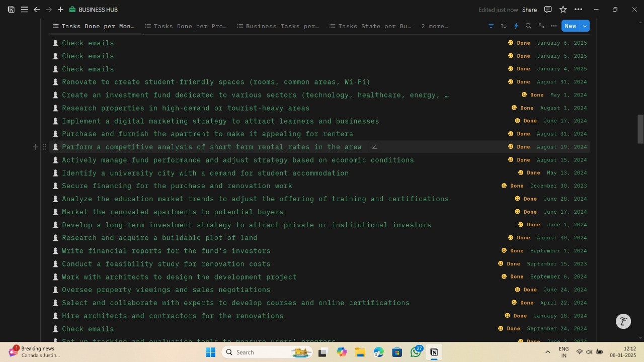Open the Notion sidebar hamburger menu
644x362 pixels.
(x=24, y=10)
